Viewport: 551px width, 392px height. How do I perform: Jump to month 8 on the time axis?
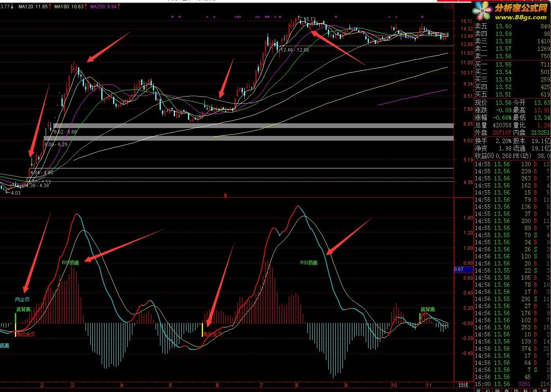pos(296,385)
